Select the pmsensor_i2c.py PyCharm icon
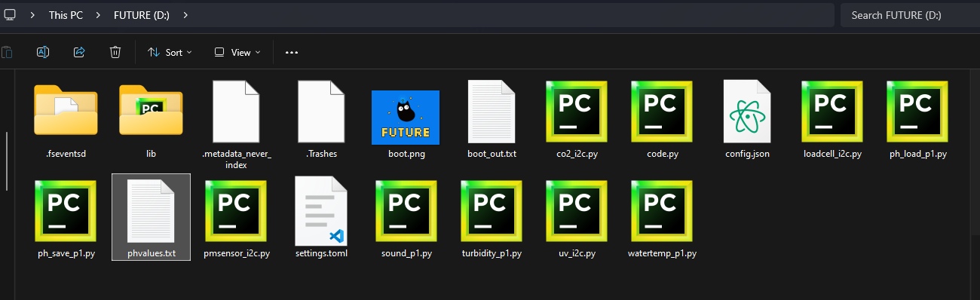The height and width of the screenshot is (300, 980). [236, 211]
